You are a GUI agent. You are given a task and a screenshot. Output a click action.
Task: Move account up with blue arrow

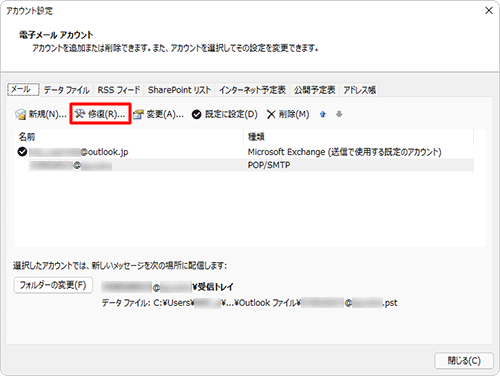[x=322, y=114]
